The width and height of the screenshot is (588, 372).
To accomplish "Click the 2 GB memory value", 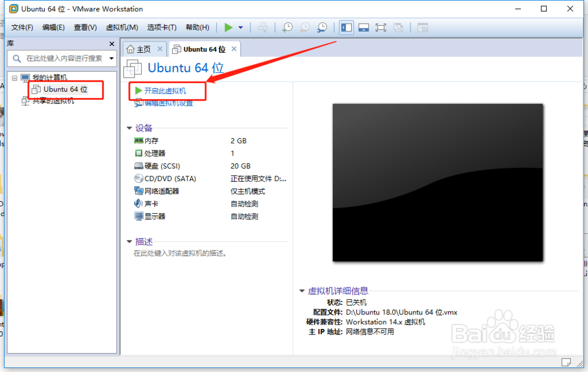I will pos(239,141).
